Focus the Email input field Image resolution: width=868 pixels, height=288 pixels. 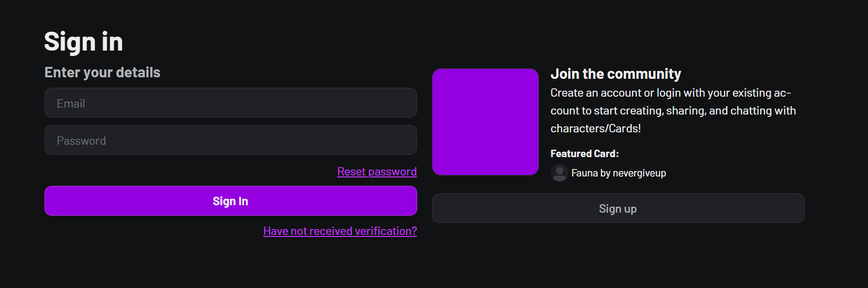(x=231, y=103)
